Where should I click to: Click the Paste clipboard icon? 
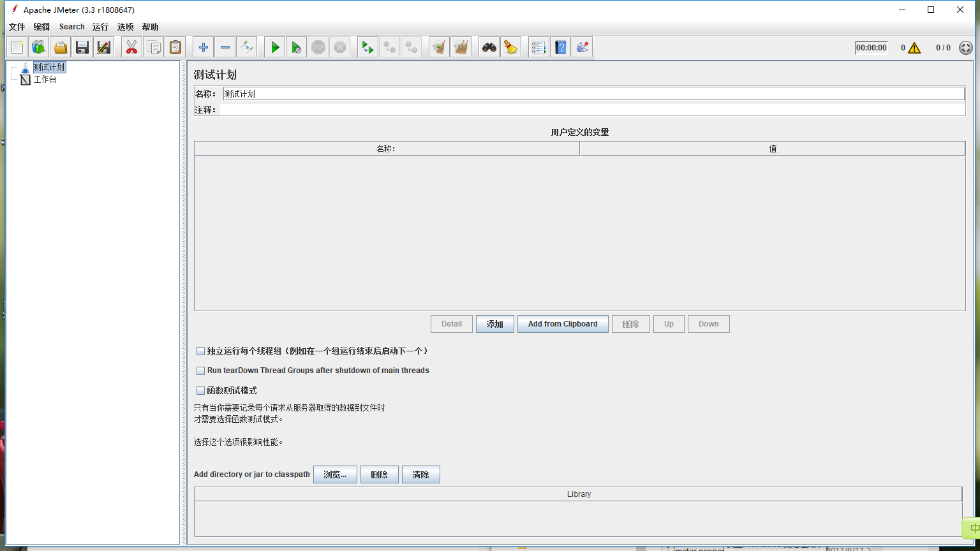pyautogui.click(x=175, y=47)
